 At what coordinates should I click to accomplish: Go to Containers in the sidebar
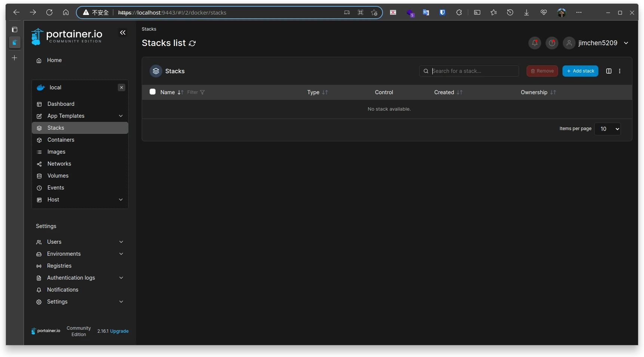[61, 140]
